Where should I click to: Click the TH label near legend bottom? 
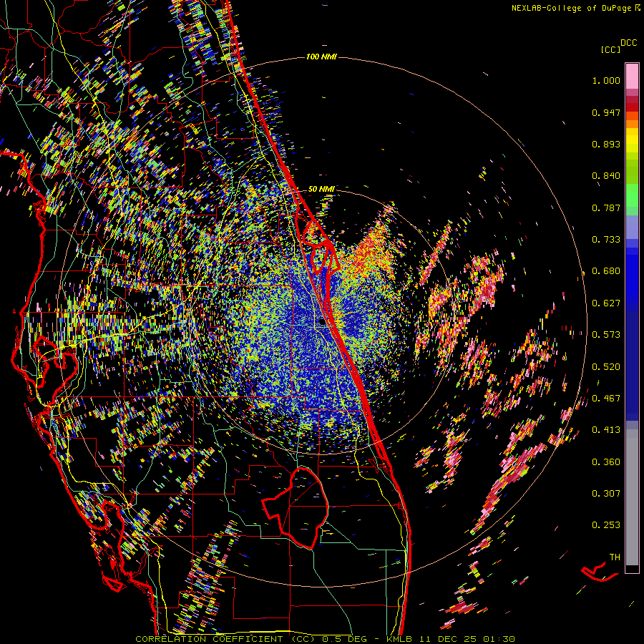point(615,557)
